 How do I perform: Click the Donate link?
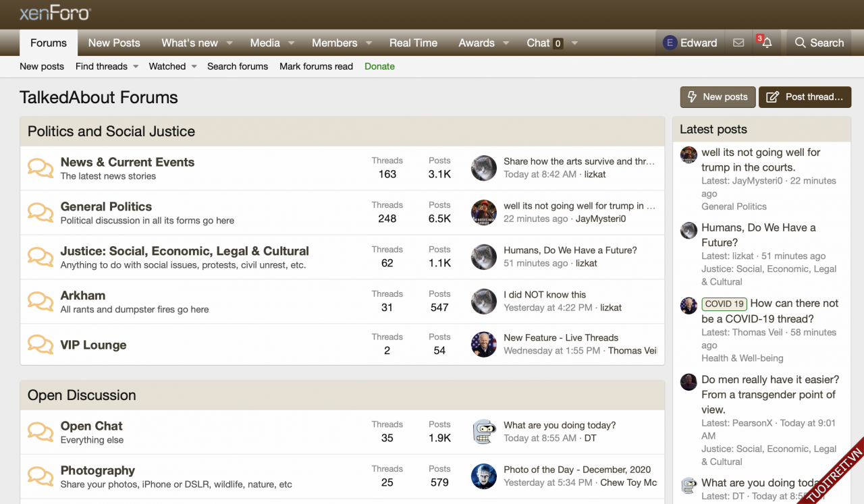click(x=379, y=66)
